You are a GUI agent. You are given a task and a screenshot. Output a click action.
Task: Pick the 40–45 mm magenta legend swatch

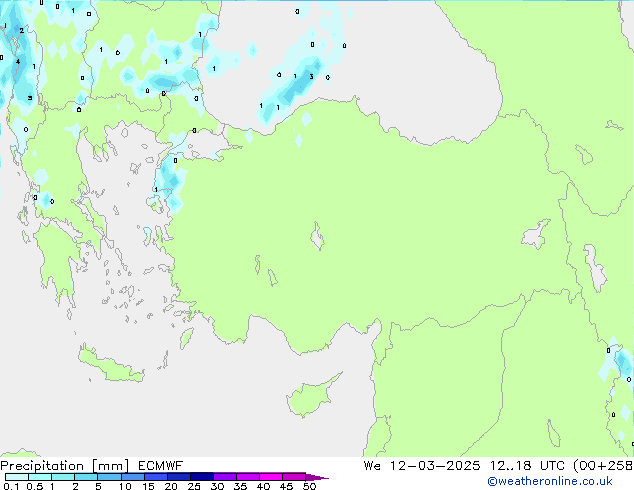[271, 477]
